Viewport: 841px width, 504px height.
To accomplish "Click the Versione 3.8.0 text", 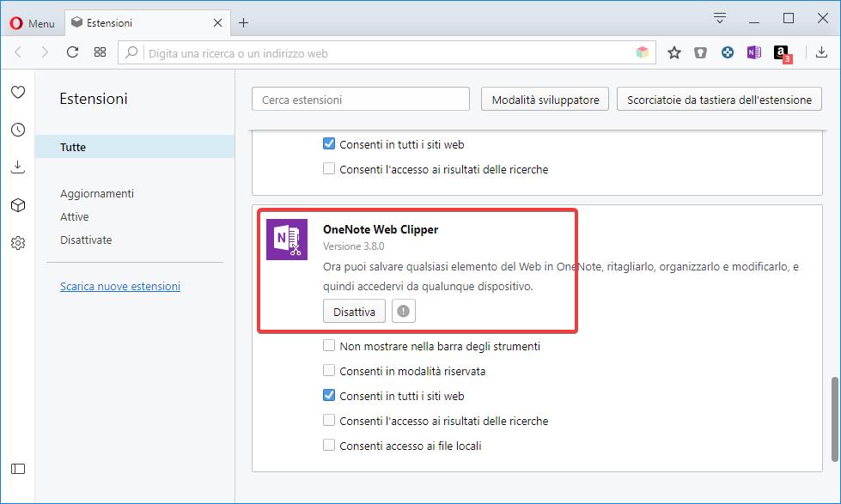I will click(353, 246).
